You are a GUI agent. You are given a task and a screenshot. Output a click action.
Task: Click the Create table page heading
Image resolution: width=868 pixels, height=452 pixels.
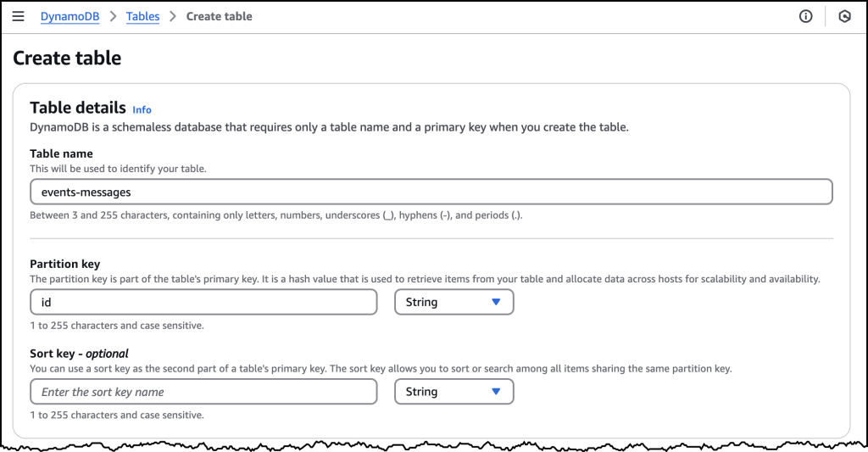[x=67, y=59]
